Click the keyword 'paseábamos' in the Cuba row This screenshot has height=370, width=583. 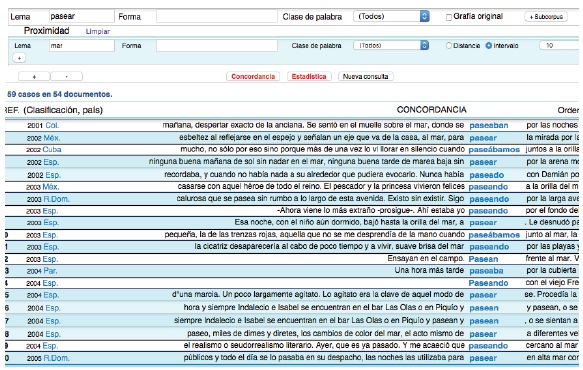(x=494, y=149)
